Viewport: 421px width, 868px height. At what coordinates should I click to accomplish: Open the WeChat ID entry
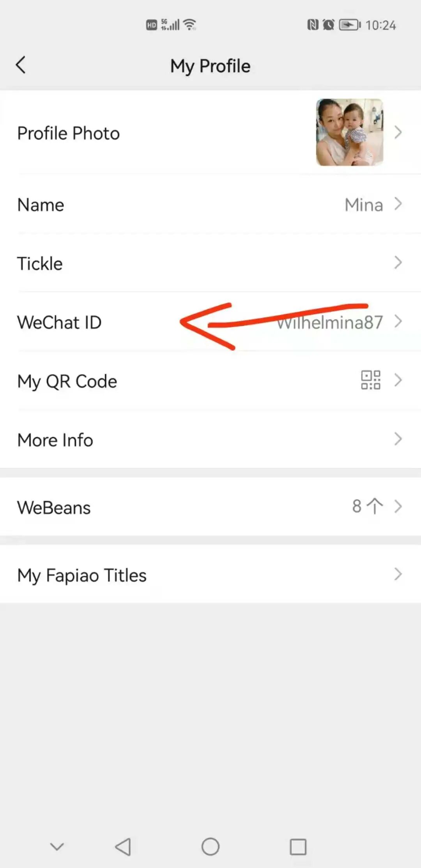click(210, 322)
